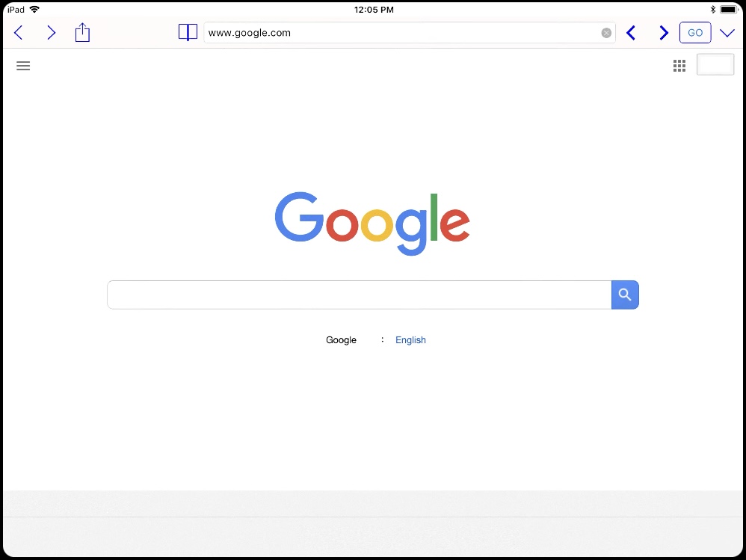746x560 pixels.
Task: Click the blue magnifier search button
Action: [x=625, y=295]
